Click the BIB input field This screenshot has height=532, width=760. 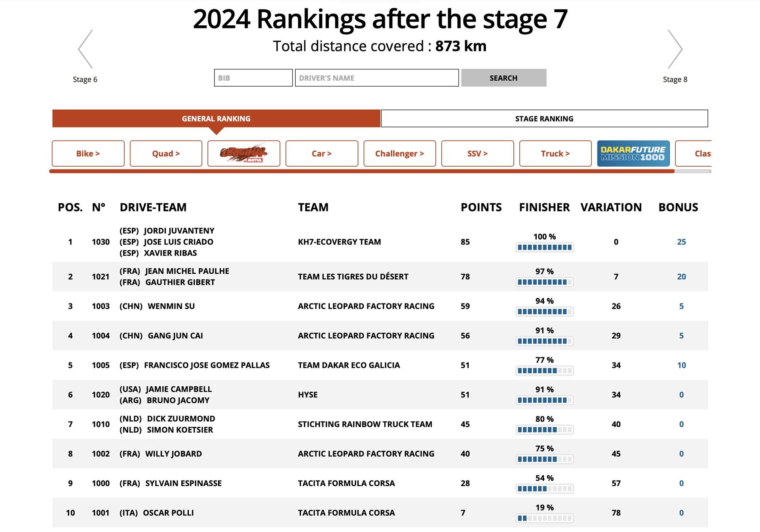253,78
